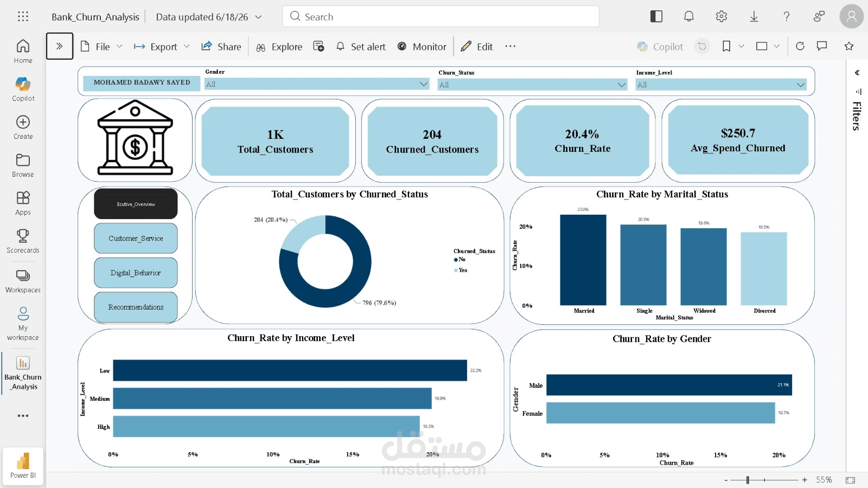
Task: Select the Ecutive_Overview page button
Action: pyautogui.click(x=136, y=204)
